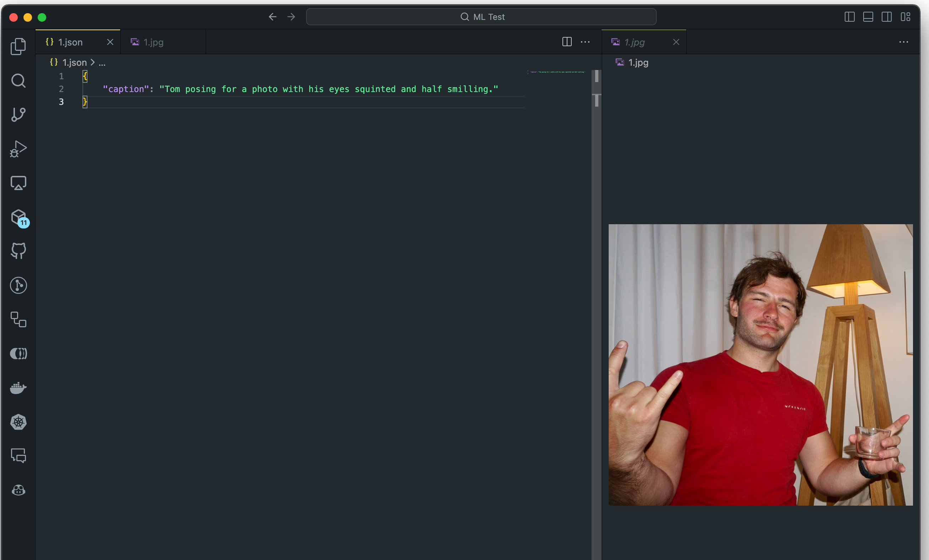Open the Explorer view in activity bar
Screen dimensions: 929x560
pyautogui.click(x=18, y=46)
